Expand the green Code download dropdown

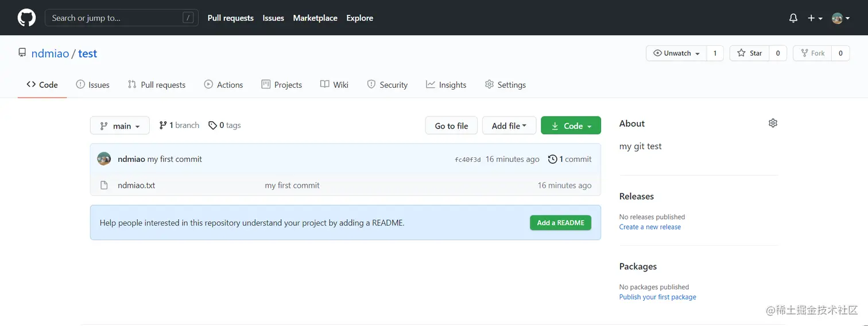tap(571, 126)
